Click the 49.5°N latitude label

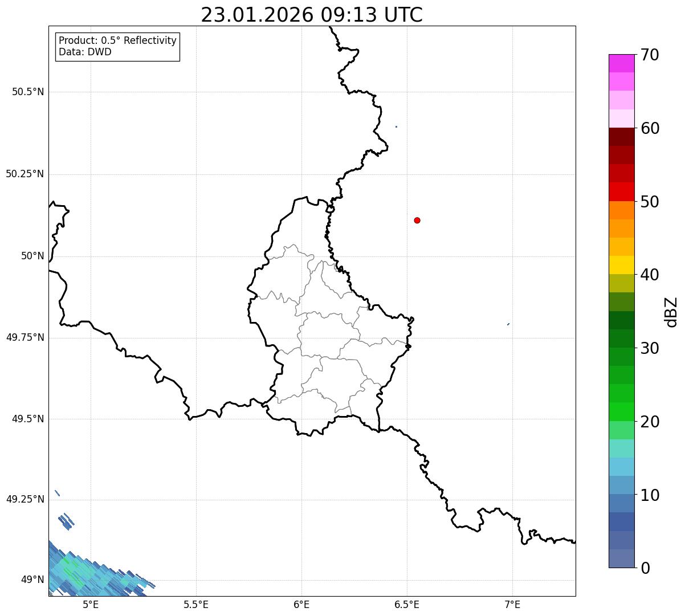pos(28,419)
